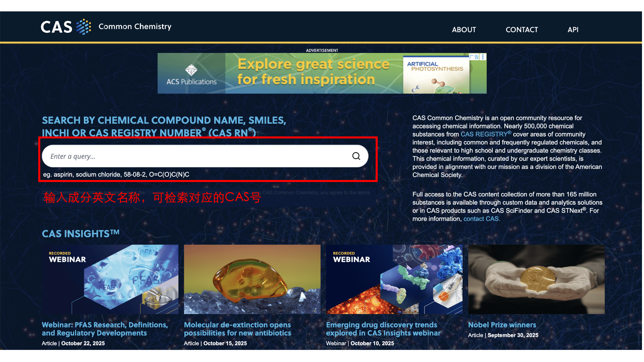
Task: Click the CAS logo in the header
Action: 66,27
